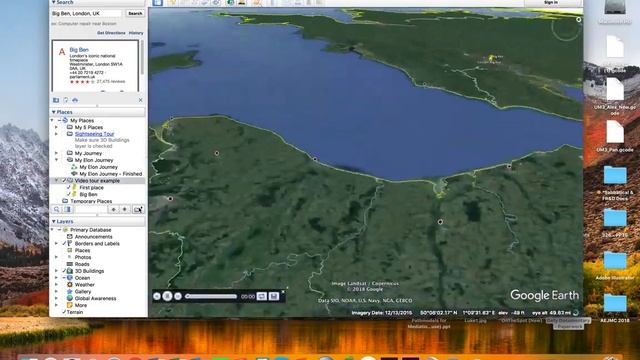Select the Announcements layer item

pyautogui.click(x=93, y=237)
